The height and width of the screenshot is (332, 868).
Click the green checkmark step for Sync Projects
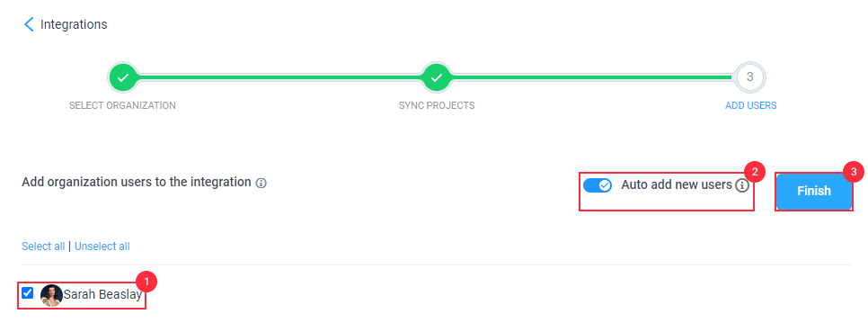[x=437, y=77]
